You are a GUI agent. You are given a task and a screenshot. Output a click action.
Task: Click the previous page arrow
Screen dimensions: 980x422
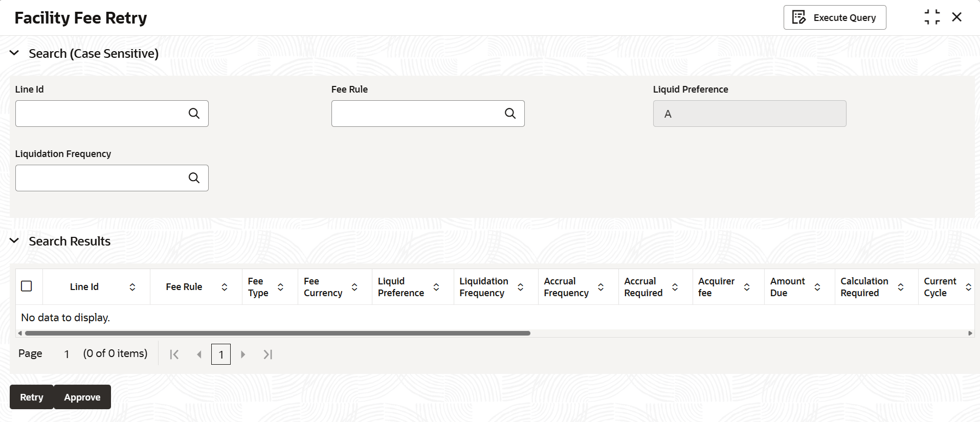pyautogui.click(x=199, y=354)
